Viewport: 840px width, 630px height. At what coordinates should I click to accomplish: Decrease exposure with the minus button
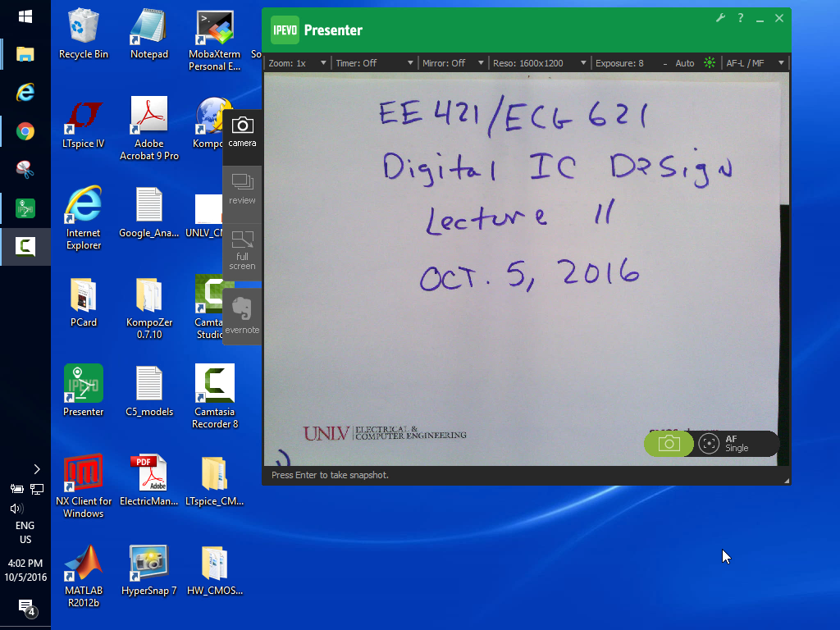click(x=664, y=63)
